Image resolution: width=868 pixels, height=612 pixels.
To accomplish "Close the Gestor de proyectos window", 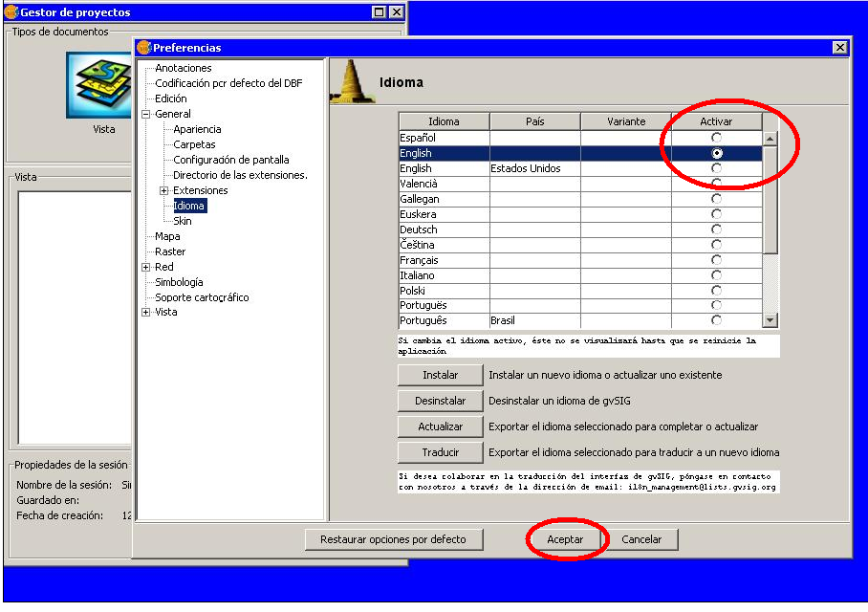I will (x=397, y=11).
